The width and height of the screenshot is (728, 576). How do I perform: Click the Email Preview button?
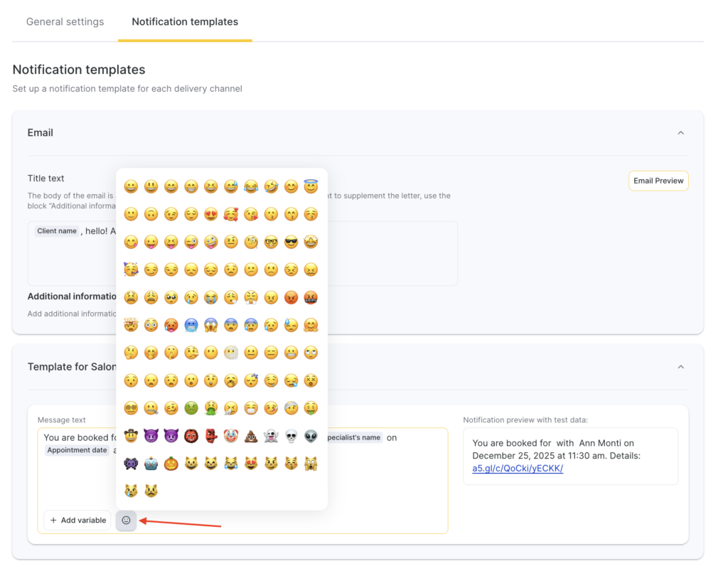point(658,181)
